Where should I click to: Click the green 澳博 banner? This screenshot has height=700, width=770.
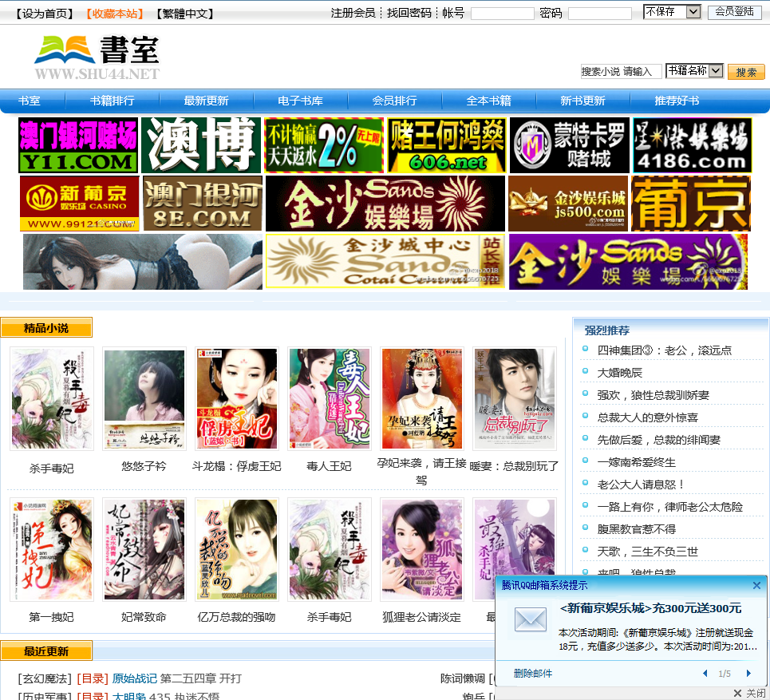[x=201, y=145]
